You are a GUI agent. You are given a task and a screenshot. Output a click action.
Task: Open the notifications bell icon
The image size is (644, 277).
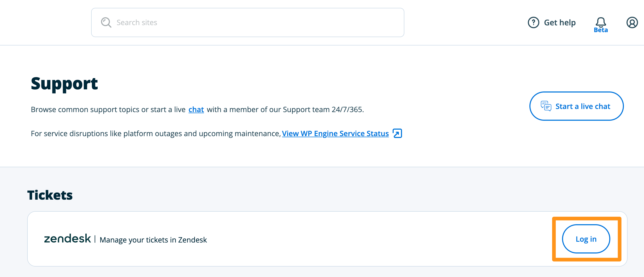pyautogui.click(x=601, y=22)
